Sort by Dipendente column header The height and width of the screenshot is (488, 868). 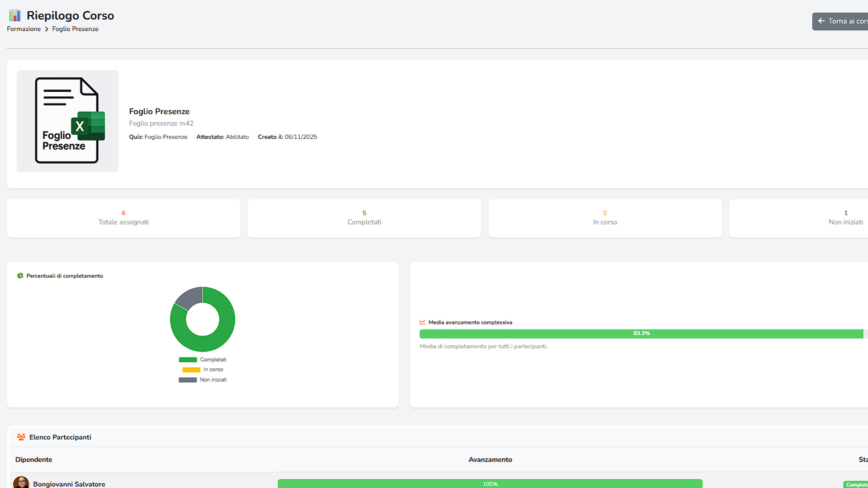pyautogui.click(x=33, y=460)
